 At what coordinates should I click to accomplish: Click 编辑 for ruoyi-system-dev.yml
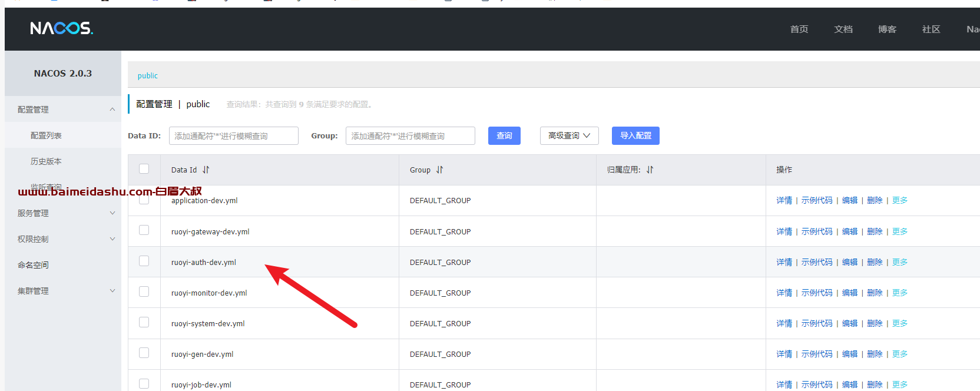pyautogui.click(x=850, y=323)
